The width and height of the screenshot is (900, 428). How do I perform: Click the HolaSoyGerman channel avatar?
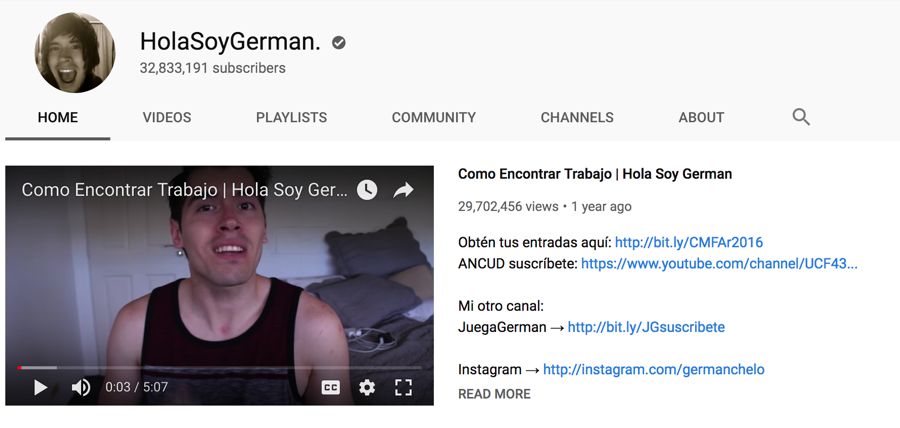(75, 52)
